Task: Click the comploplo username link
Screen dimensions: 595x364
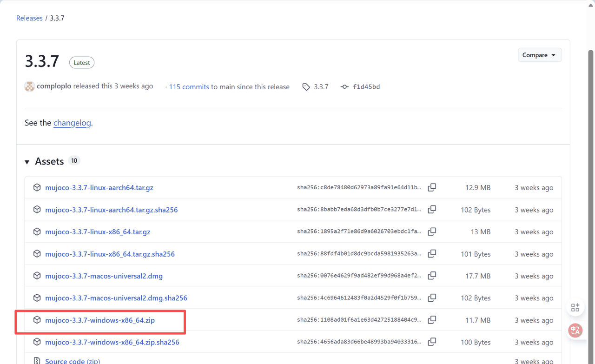Action: [x=54, y=86]
